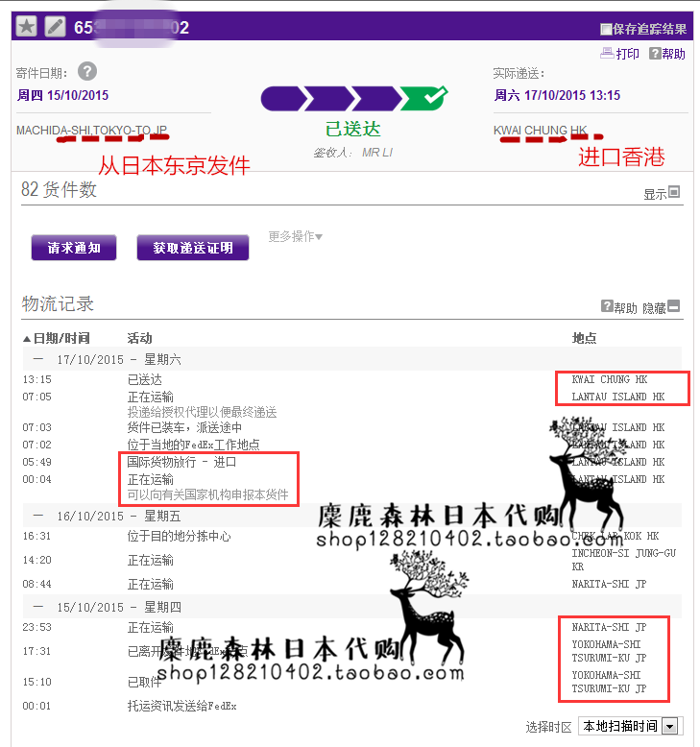Viewport: 700px width, 747px height.
Task: Click the 请求通知 button
Action: 74,248
